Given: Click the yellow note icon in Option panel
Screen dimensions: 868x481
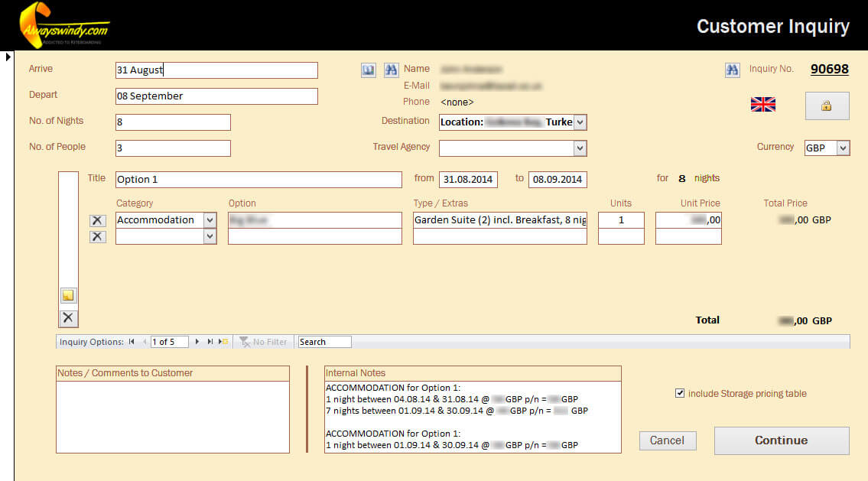Looking at the screenshot, I should pyautogui.click(x=68, y=296).
